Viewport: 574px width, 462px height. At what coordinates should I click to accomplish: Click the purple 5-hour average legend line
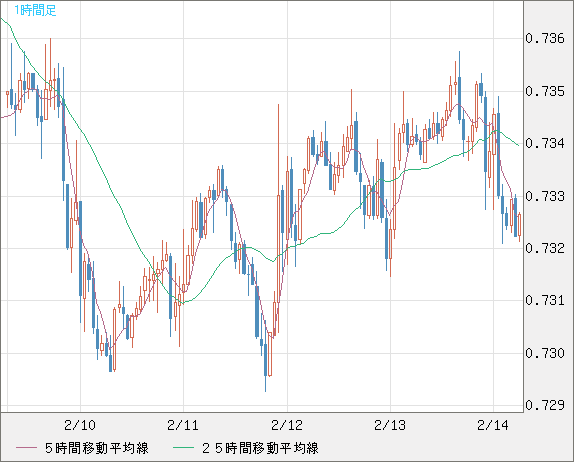tap(26, 448)
